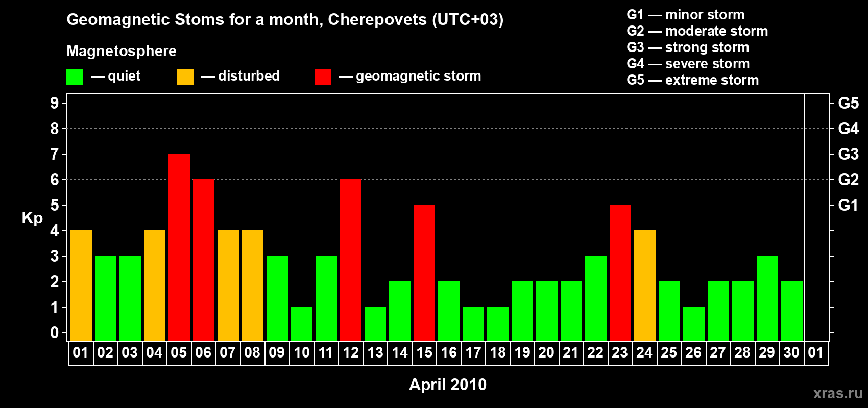
Task: Select the green bar for April 09
Action: [277, 298]
